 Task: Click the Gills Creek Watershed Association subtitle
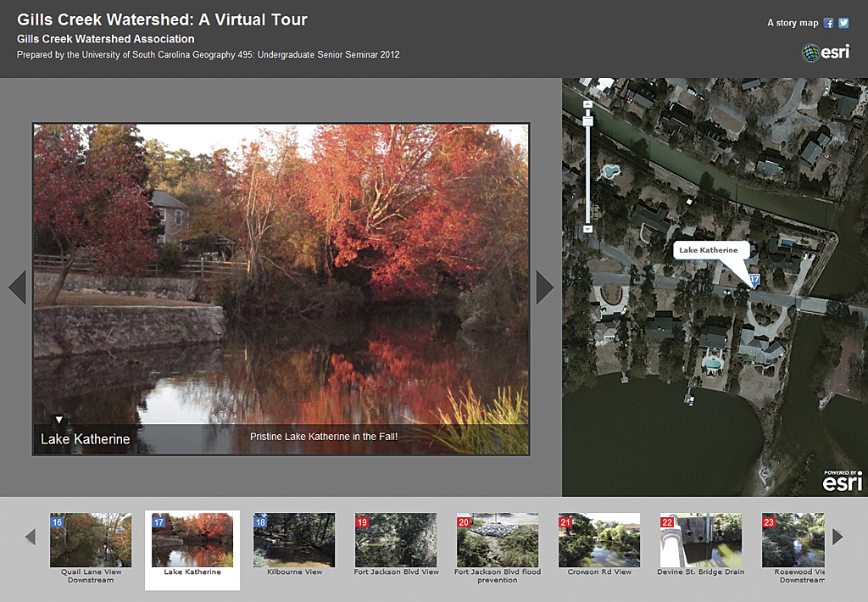pos(106,39)
